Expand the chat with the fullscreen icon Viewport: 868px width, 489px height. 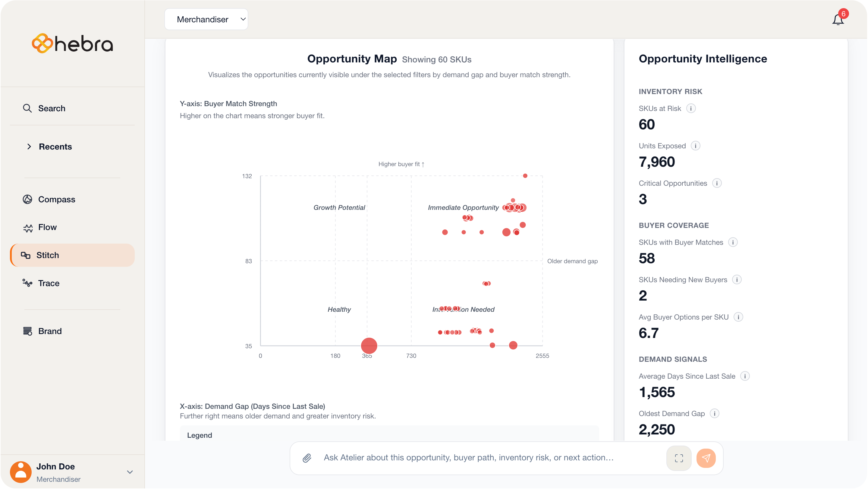tap(679, 458)
